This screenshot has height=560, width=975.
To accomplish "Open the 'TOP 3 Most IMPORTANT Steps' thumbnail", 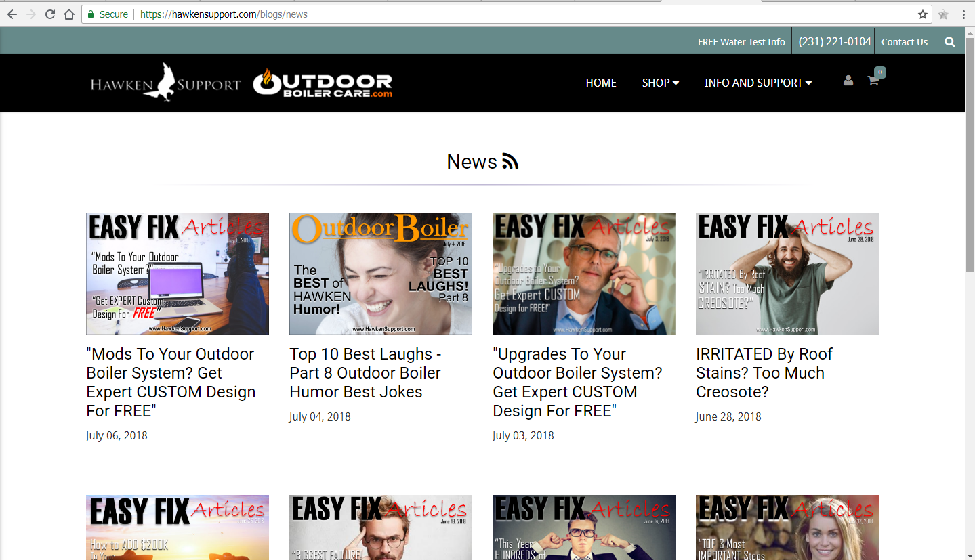I will pyautogui.click(x=787, y=527).
